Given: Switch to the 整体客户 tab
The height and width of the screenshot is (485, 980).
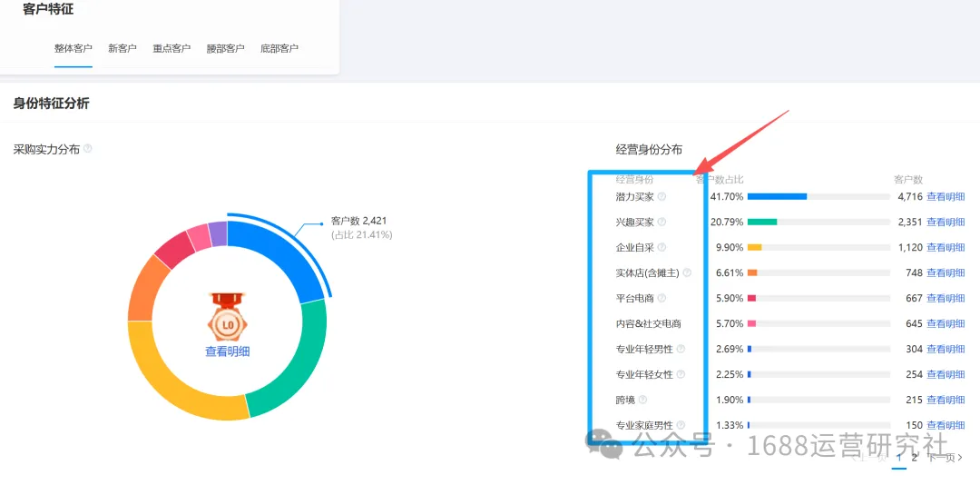Looking at the screenshot, I should [x=73, y=49].
